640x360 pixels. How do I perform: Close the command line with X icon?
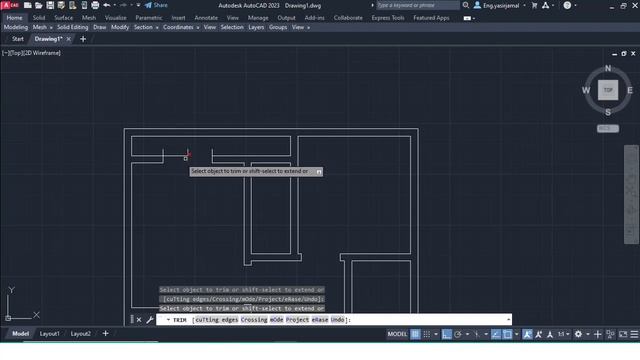[139, 320]
